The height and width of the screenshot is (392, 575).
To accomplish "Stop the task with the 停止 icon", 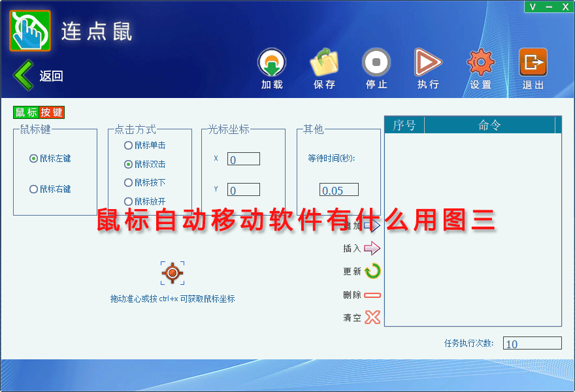I will (x=376, y=63).
